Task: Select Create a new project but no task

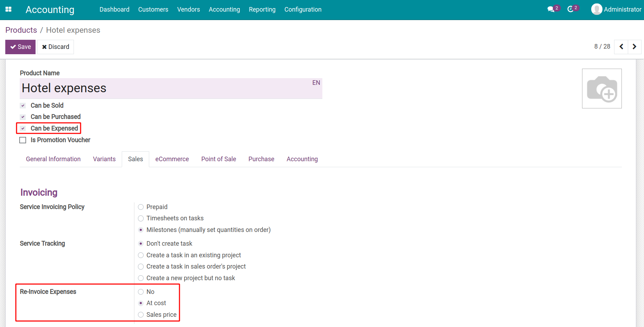Action: click(141, 278)
